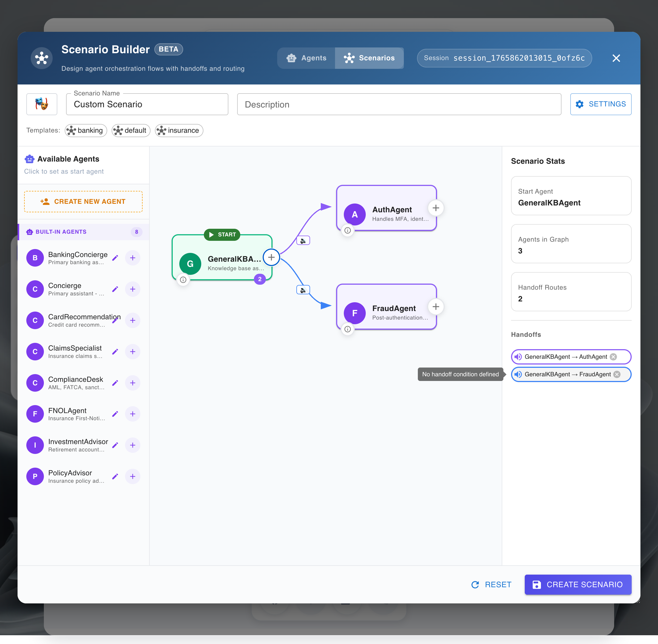Click the edit pencil next to BankingConcierge
The image size is (658, 644).
(x=115, y=258)
